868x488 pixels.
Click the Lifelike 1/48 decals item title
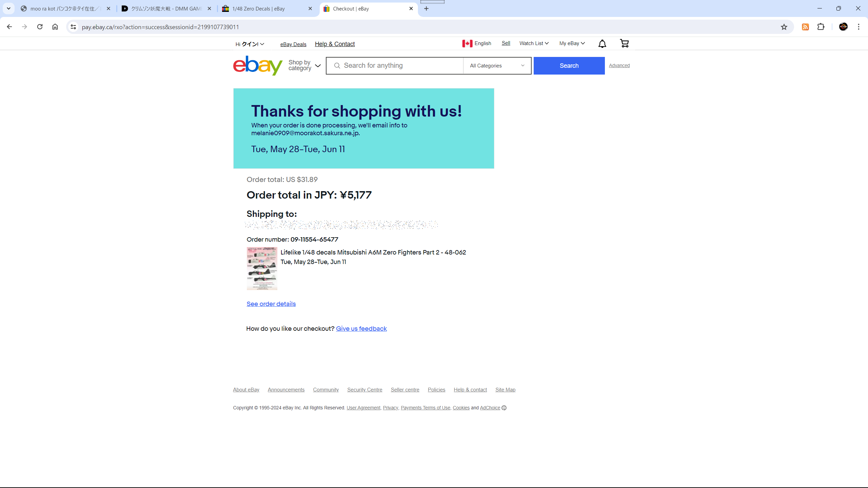pyautogui.click(x=373, y=252)
